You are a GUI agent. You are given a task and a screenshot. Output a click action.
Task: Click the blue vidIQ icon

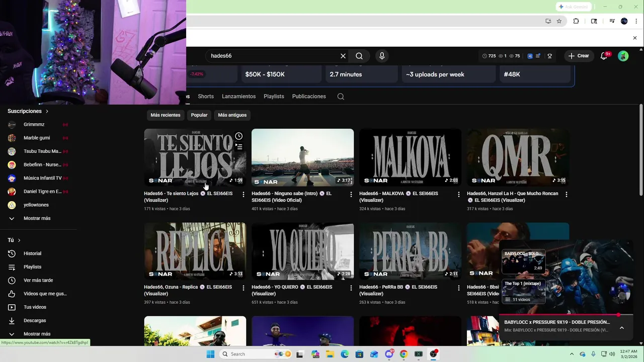530,56
